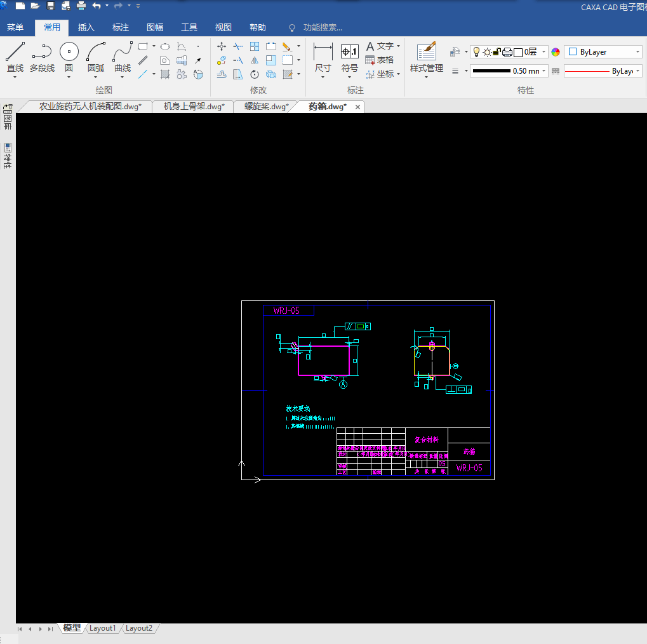Click the eraser delete tool
Image resolution: width=647 pixels, height=644 pixels.
[x=287, y=46]
